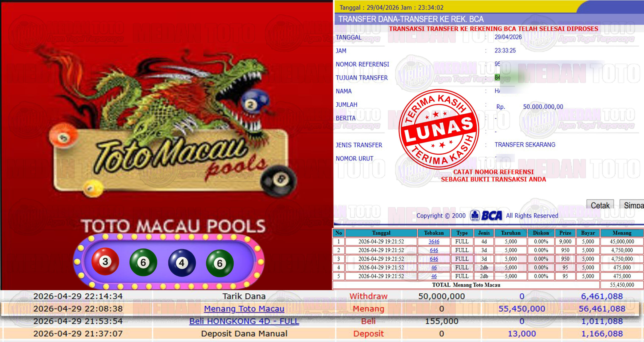Click the Toto Macau pools dragon logo
This screenshot has width=644, height=342.
[x=172, y=123]
